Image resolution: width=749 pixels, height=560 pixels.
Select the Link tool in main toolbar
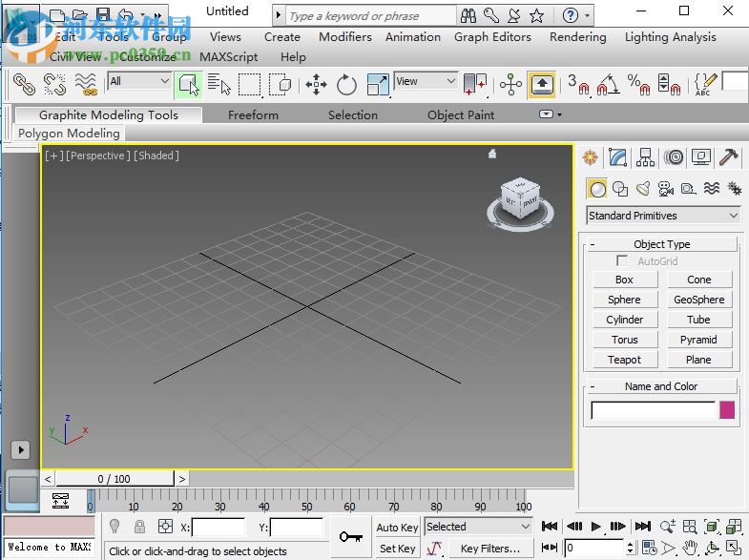pos(24,85)
